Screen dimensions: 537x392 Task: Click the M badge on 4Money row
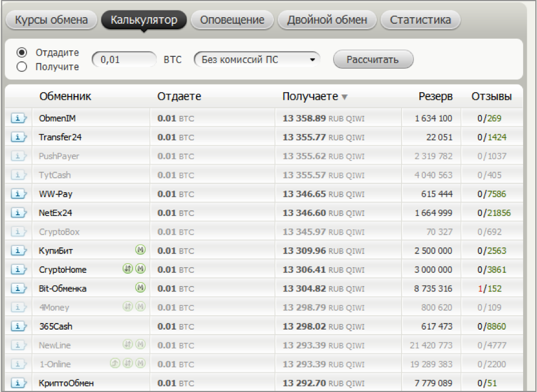coord(140,306)
